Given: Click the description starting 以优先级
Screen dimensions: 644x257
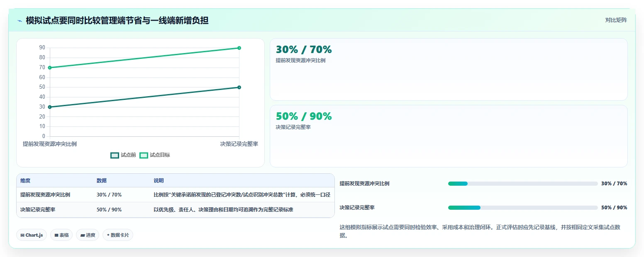Looking at the screenshot, I should click(x=223, y=210).
